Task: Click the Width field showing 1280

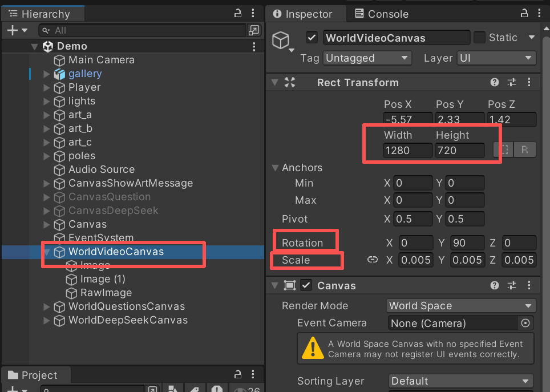Action: click(x=407, y=150)
